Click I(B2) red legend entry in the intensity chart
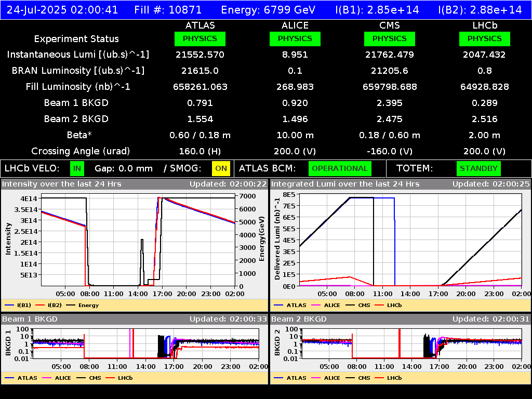This screenshot has width=532, height=399. click(x=48, y=305)
